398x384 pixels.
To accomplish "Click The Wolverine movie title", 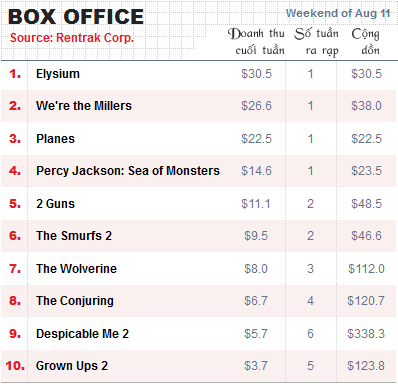I will click(x=76, y=268).
